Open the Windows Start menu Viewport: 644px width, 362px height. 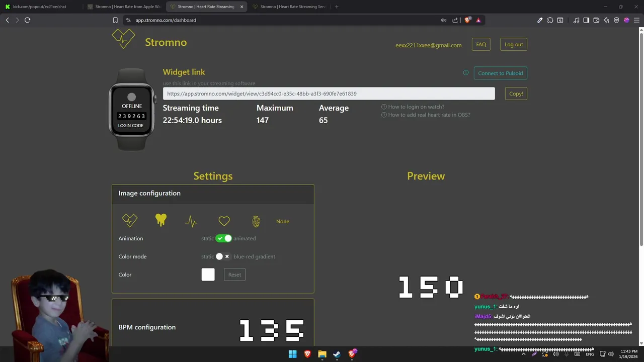click(292, 354)
